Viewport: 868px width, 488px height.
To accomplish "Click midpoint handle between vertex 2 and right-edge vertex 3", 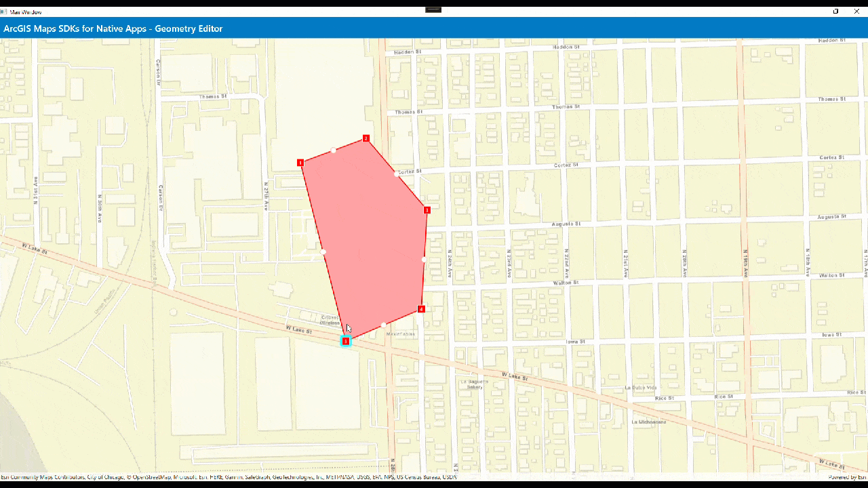I will [x=397, y=174].
